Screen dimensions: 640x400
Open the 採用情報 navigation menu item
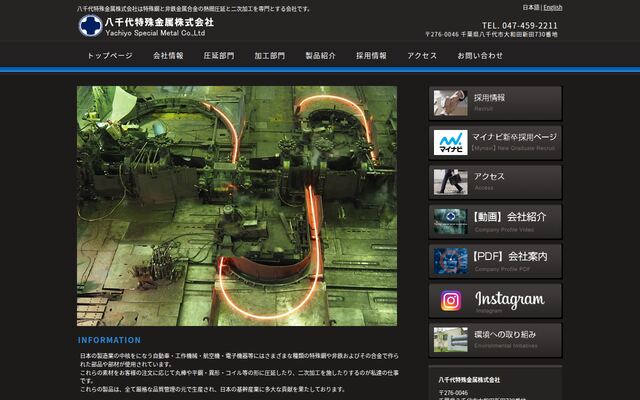tap(371, 56)
